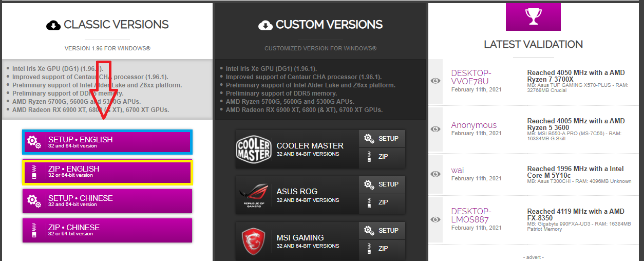Screen dimensions: 644x261
Task: Download ZIP English classic version
Action: click(107, 172)
